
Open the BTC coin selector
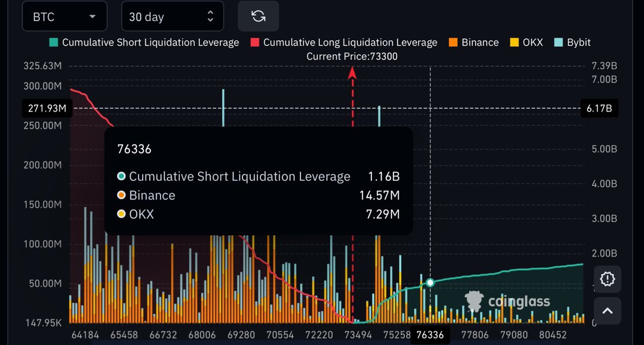click(64, 16)
